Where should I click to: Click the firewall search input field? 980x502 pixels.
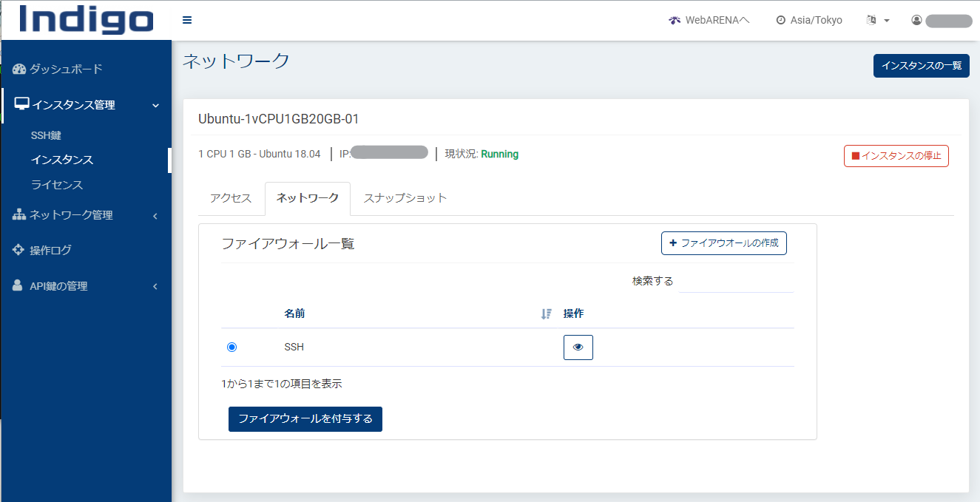736,282
